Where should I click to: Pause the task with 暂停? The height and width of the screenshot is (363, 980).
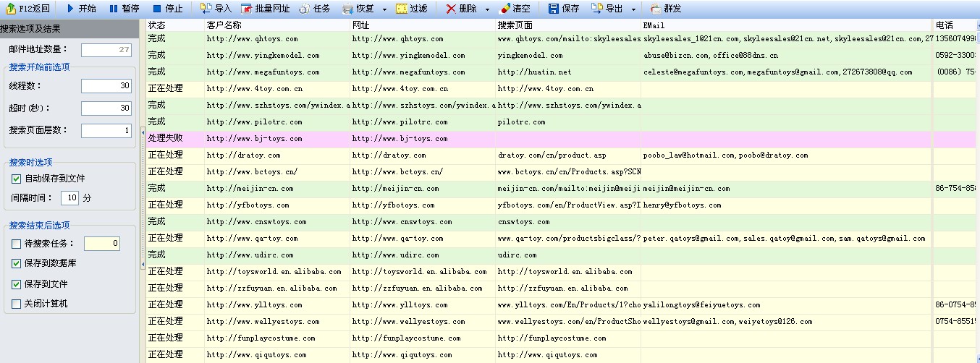(x=124, y=9)
